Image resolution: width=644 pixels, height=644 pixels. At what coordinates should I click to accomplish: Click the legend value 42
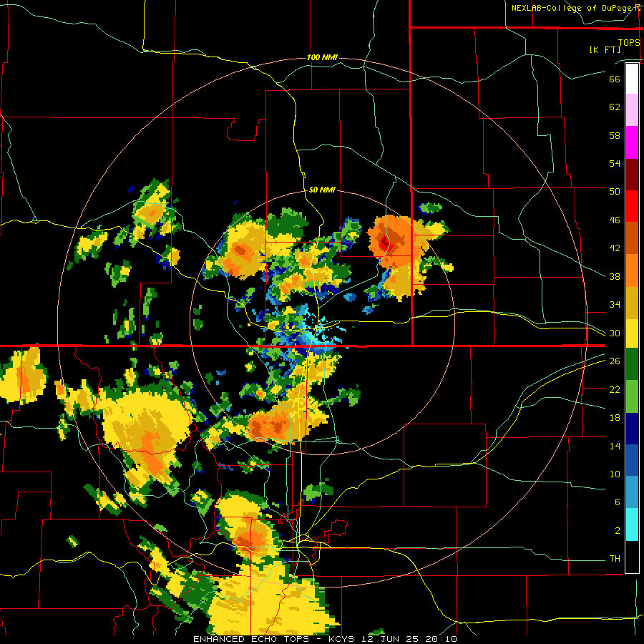click(x=615, y=248)
